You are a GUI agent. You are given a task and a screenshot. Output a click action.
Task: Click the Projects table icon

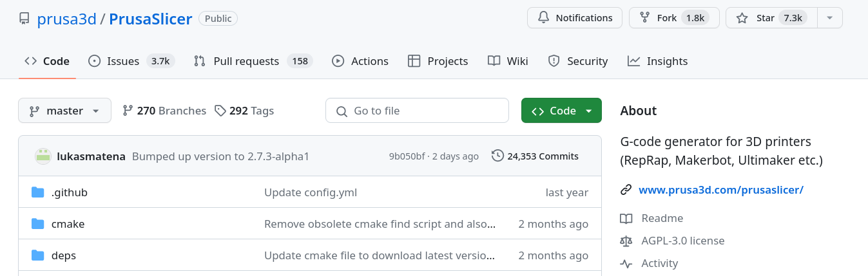click(414, 61)
